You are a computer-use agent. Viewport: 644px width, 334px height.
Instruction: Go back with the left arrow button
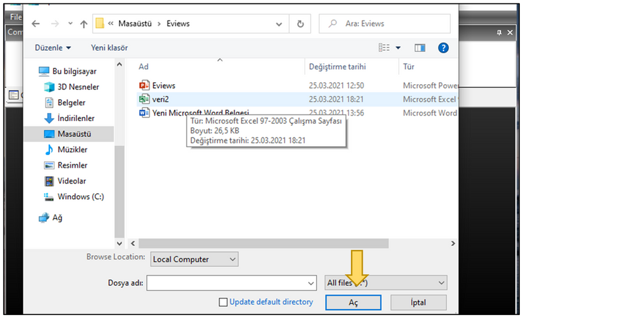(x=35, y=24)
